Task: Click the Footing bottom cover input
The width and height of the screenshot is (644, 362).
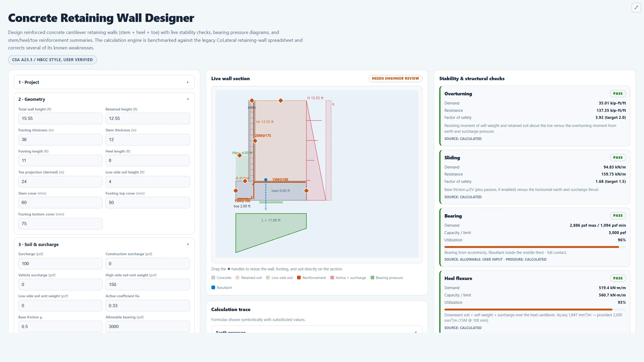Action: pyautogui.click(x=60, y=224)
